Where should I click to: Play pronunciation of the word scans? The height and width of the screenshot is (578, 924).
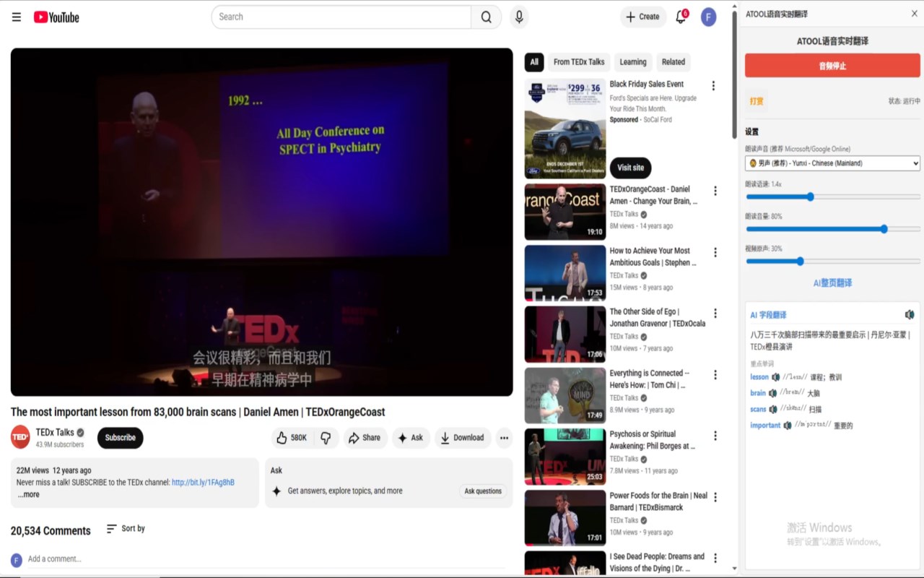772,409
